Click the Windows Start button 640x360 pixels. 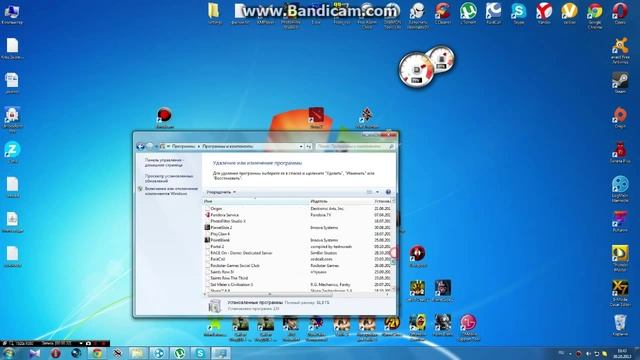(x=9, y=353)
